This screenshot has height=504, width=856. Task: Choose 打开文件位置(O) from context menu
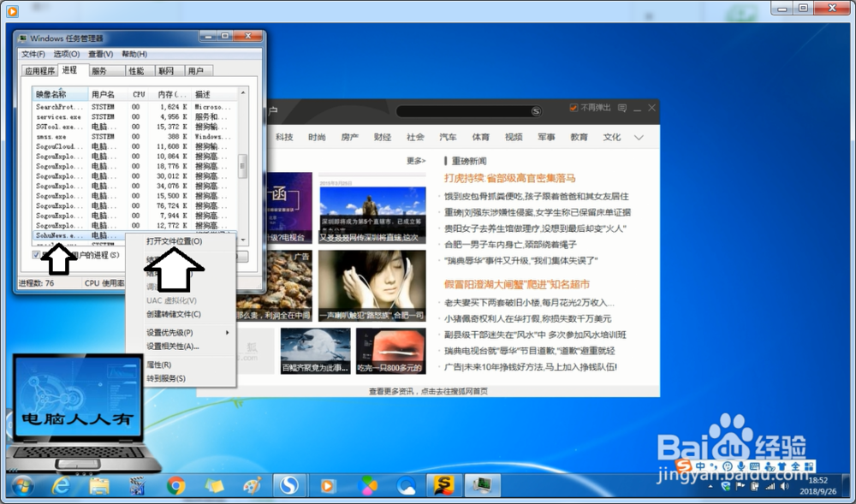pos(181,241)
